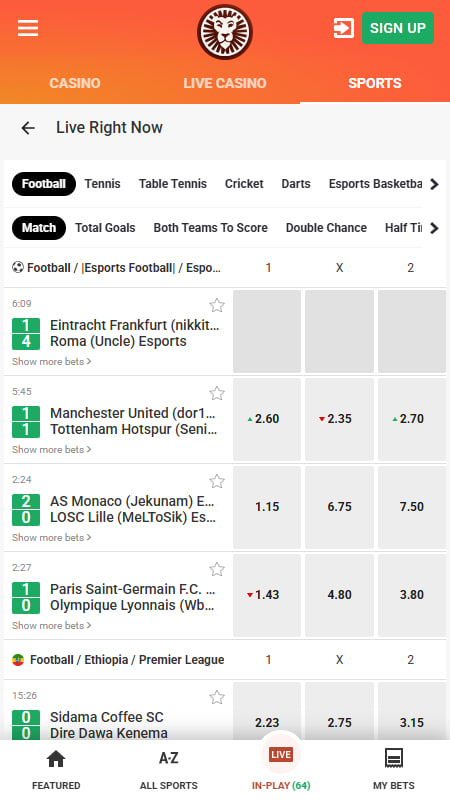Select 2.60 odds for Manchester United win

[267, 419]
